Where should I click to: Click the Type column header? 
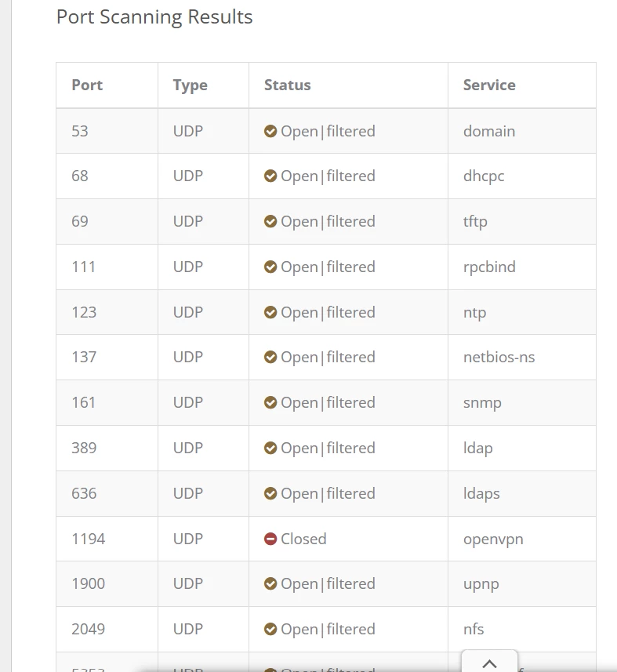click(191, 85)
